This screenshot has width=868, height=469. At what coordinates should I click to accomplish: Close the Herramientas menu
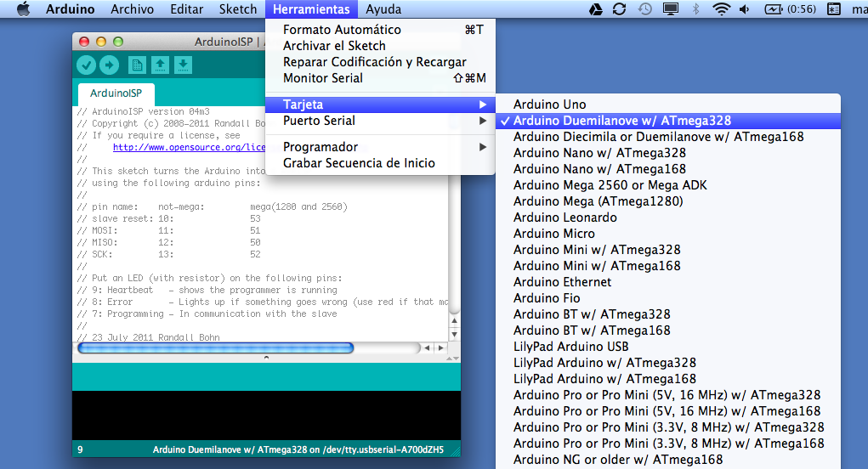tap(311, 8)
